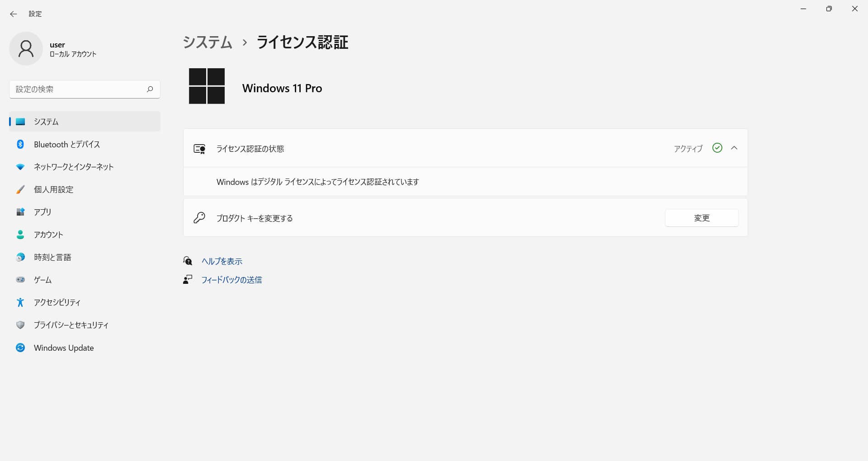Click the Windows 11 Pro edition text
The width and height of the screenshot is (868, 461).
(x=282, y=88)
